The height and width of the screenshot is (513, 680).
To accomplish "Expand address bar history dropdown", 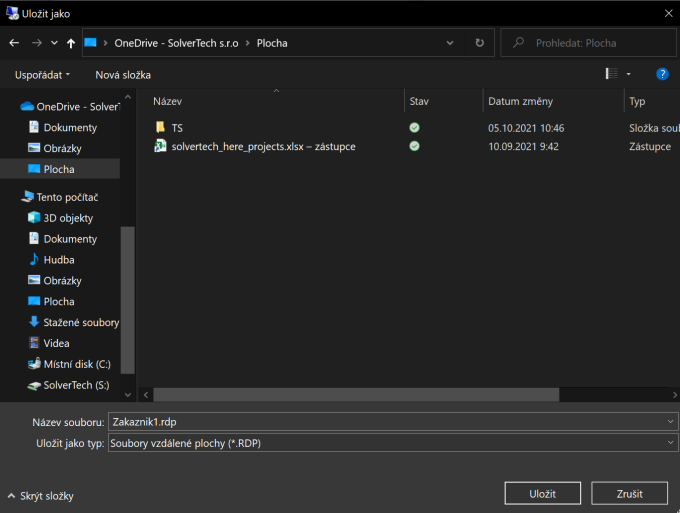I will [x=450, y=43].
